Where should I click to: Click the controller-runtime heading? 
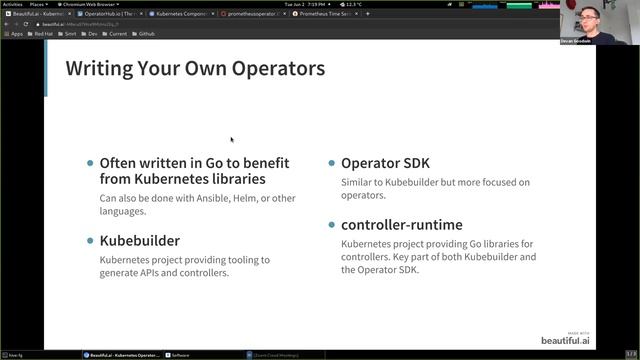402,225
